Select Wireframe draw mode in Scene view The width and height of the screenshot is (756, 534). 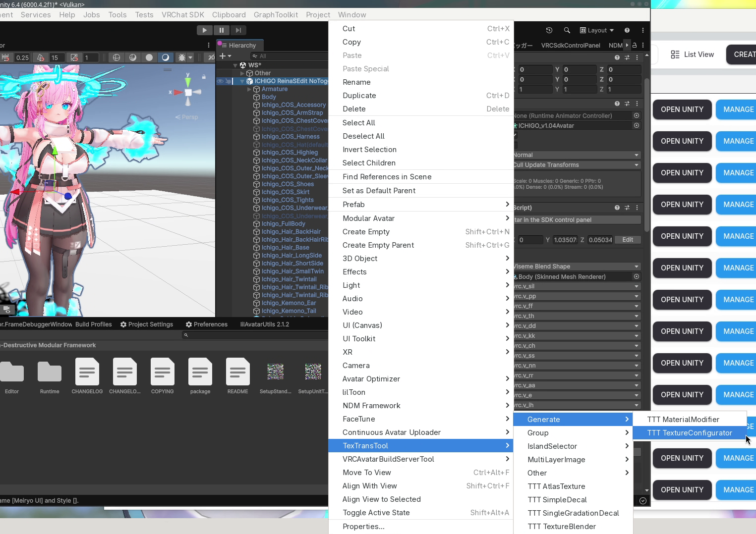click(116, 57)
